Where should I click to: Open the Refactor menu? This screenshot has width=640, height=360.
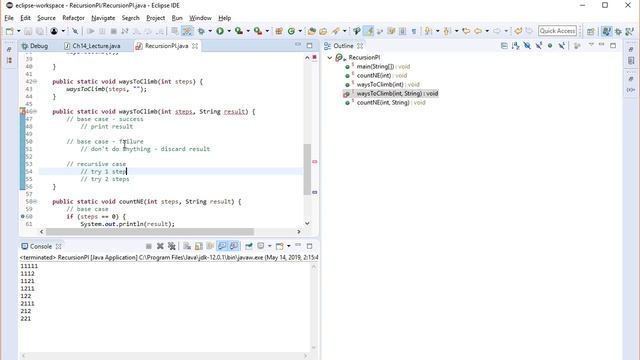pyautogui.click(x=73, y=18)
